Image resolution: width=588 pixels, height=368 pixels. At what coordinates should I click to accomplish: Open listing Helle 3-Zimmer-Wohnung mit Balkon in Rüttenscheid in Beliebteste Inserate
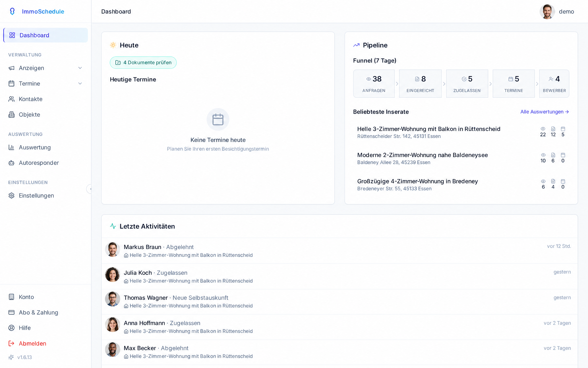point(461,132)
